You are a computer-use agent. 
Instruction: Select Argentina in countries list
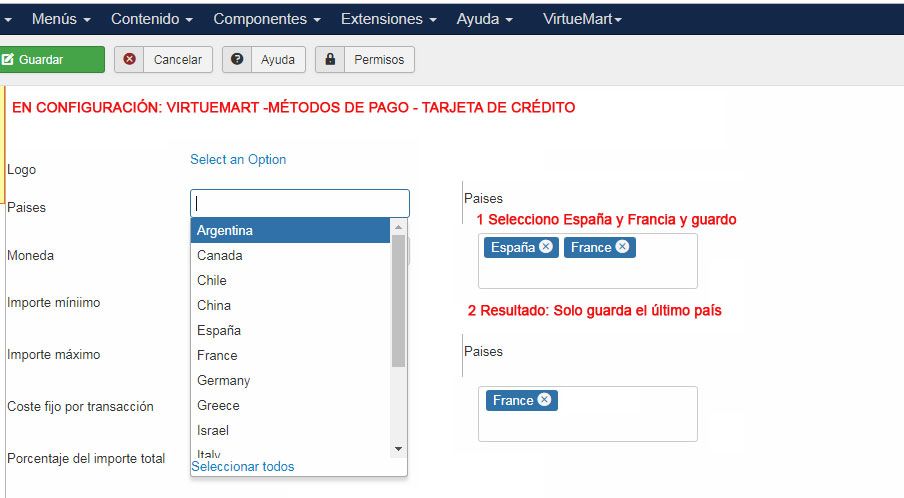pyautogui.click(x=291, y=231)
